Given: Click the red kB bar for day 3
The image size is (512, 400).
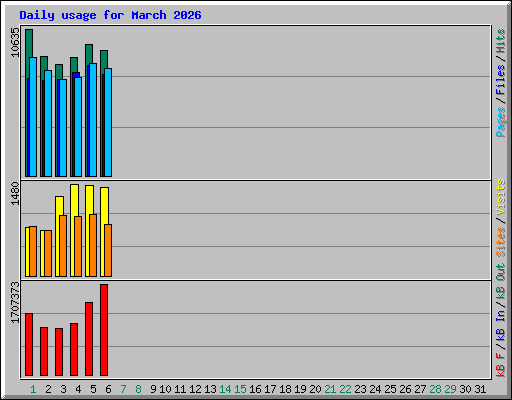Looking at the screenshot, I should click(59, 352).
